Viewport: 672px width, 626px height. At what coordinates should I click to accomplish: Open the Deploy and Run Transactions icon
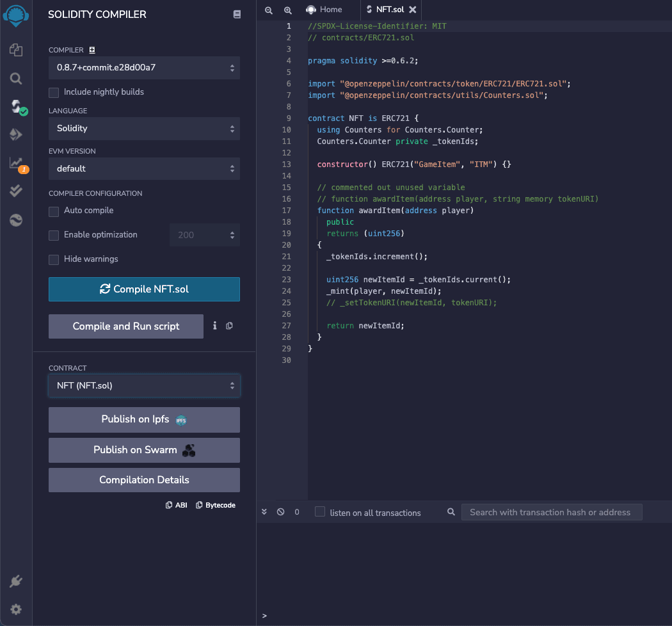tap(16, 134)
